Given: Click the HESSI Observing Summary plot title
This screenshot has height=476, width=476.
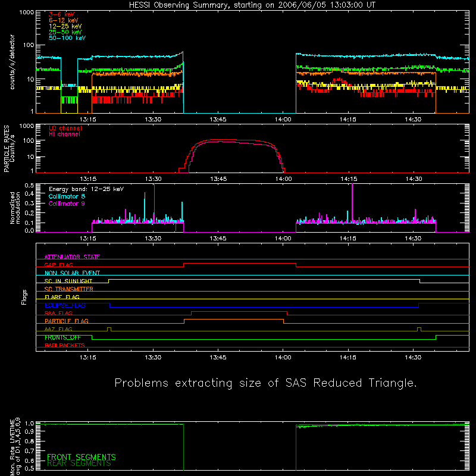Looking at the screenshot, I should pos(252,5).
